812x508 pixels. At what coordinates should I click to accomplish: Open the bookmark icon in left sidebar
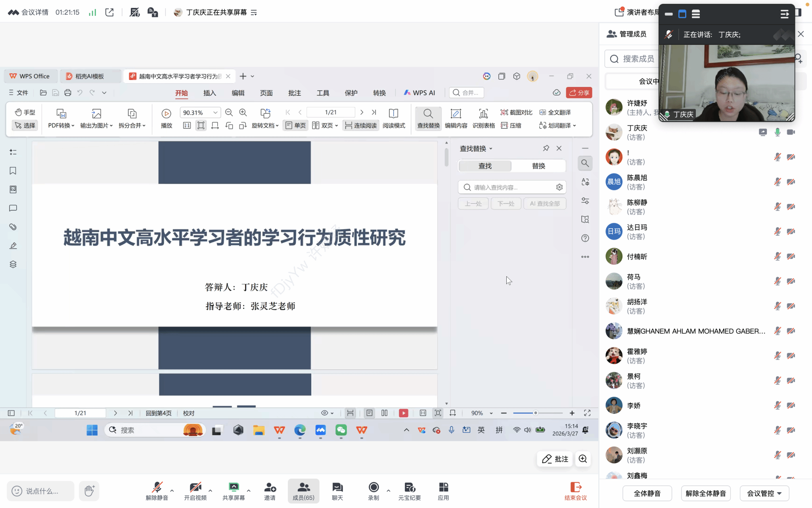point(13,171)
